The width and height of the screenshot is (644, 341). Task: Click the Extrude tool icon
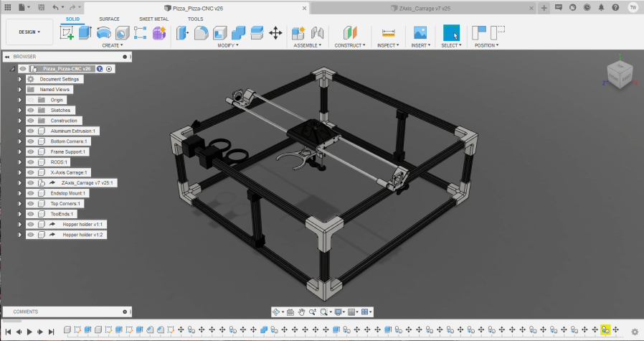pyautogui.click(x=85, y=33)
